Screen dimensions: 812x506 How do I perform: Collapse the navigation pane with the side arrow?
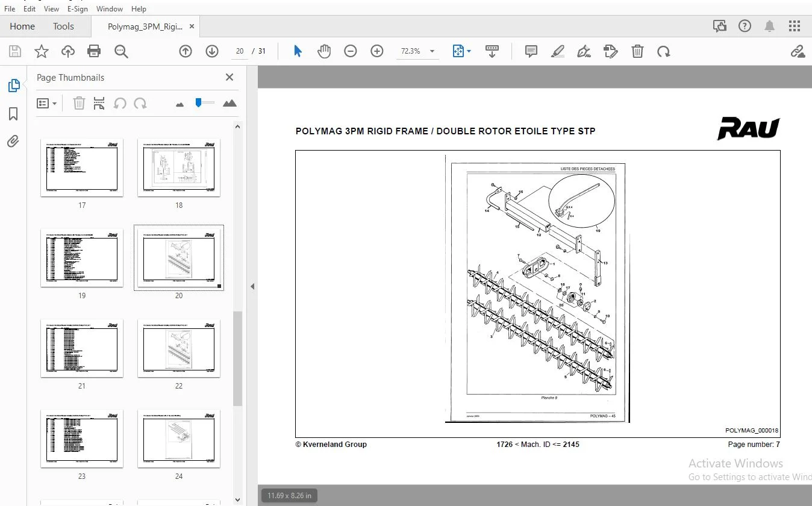(252, 287)
